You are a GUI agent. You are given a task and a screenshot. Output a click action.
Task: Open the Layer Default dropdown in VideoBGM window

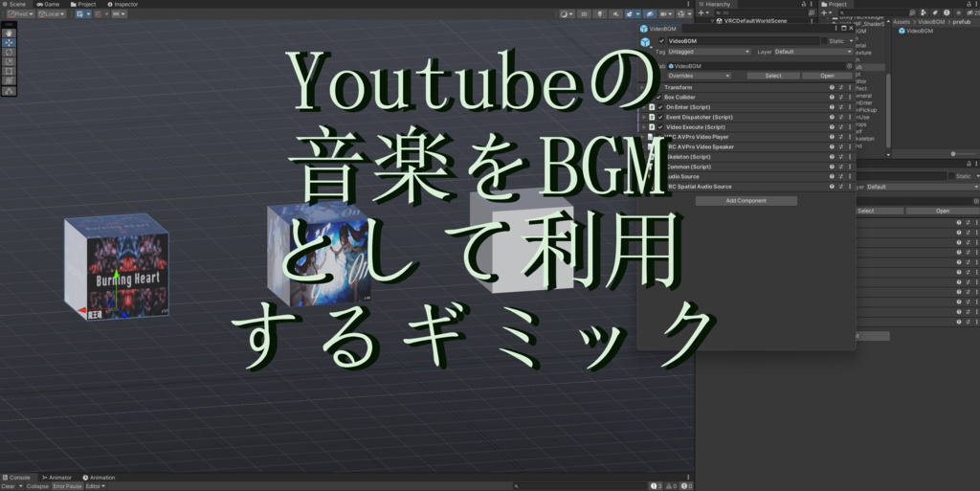(x=813, y=52)
